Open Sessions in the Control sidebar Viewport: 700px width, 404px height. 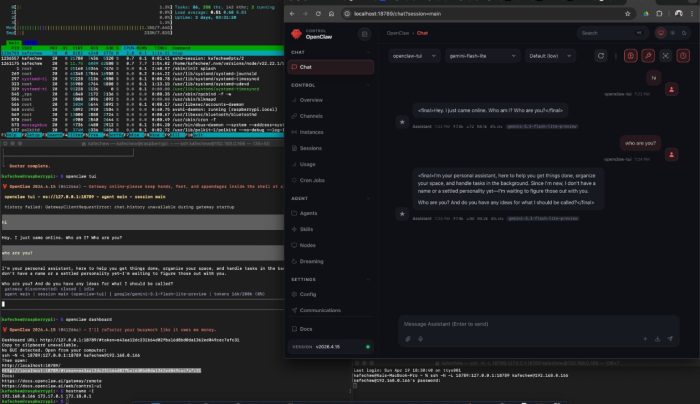tap(312, 145)
